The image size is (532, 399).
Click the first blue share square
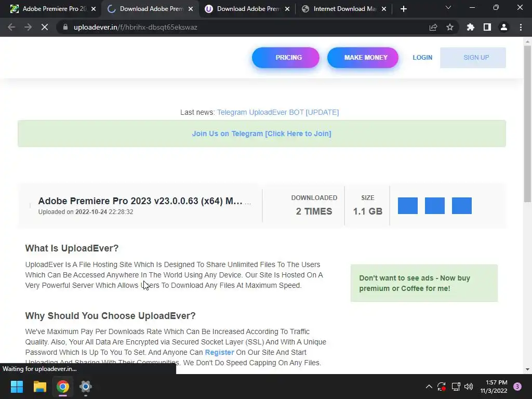[x=407, y=206]
